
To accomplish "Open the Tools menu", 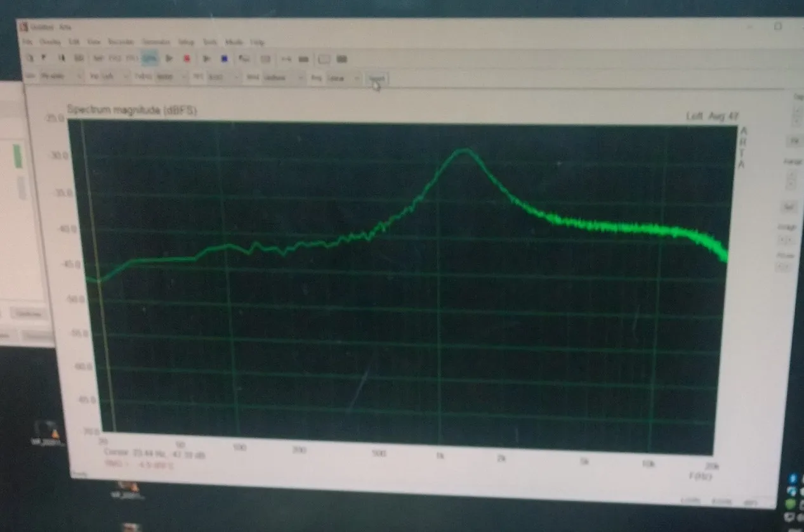I will pyautogui.click(x=210, y=42).
